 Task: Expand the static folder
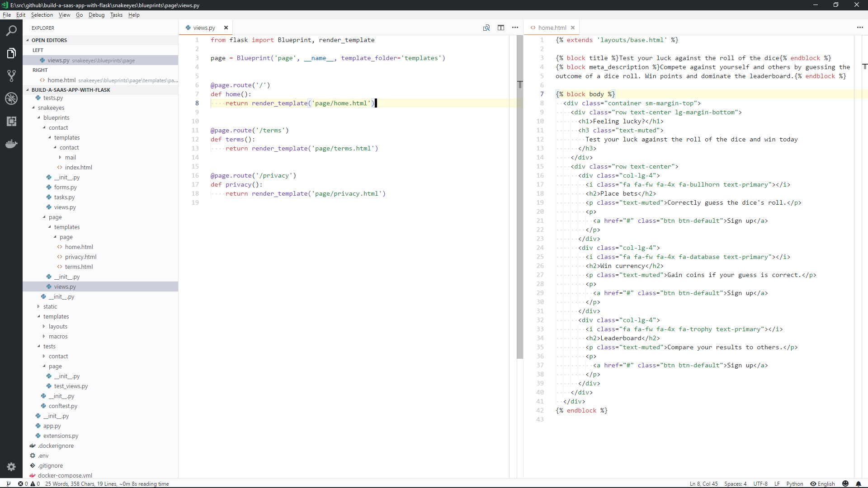pos(50,306)
